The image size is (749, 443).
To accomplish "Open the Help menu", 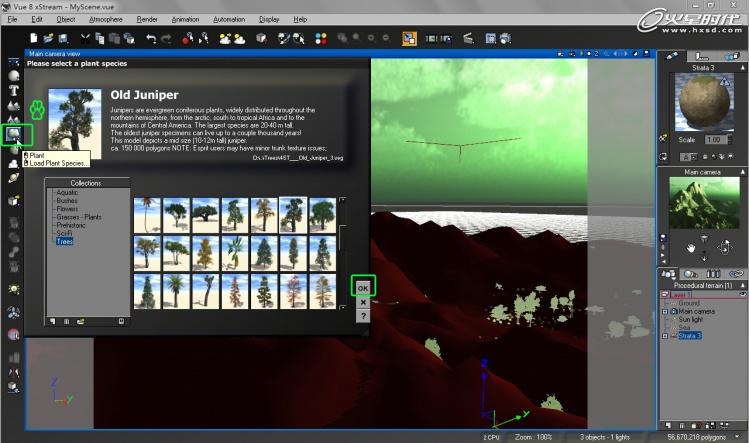I will pyautogui.click(x=300, y=19).
